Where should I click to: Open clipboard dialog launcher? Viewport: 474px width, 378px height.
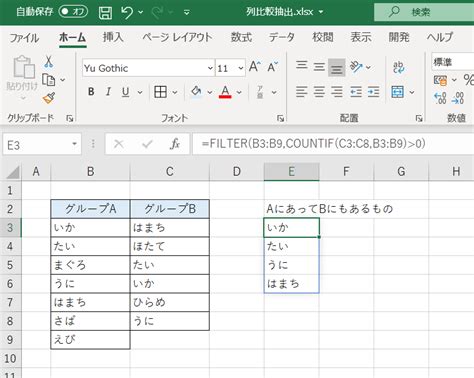tap(70, 118)
